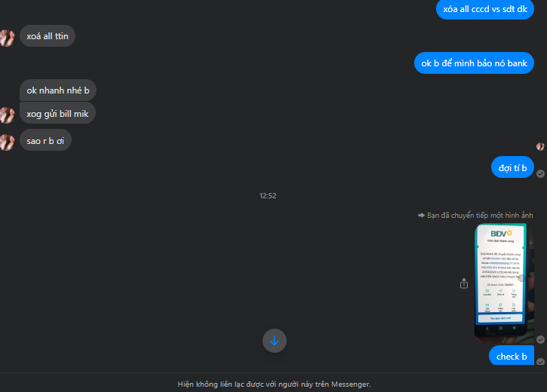Click the "Bạn đã chuyển tiếp một hình ảnh" label
The height and width of the screenshot is (392, 547).
pyautogui.click(x=480, y=216)
